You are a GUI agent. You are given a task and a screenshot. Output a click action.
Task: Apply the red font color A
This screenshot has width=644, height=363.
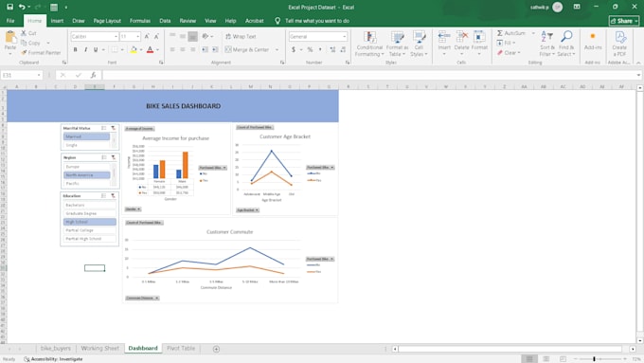[x=150, y=49]
